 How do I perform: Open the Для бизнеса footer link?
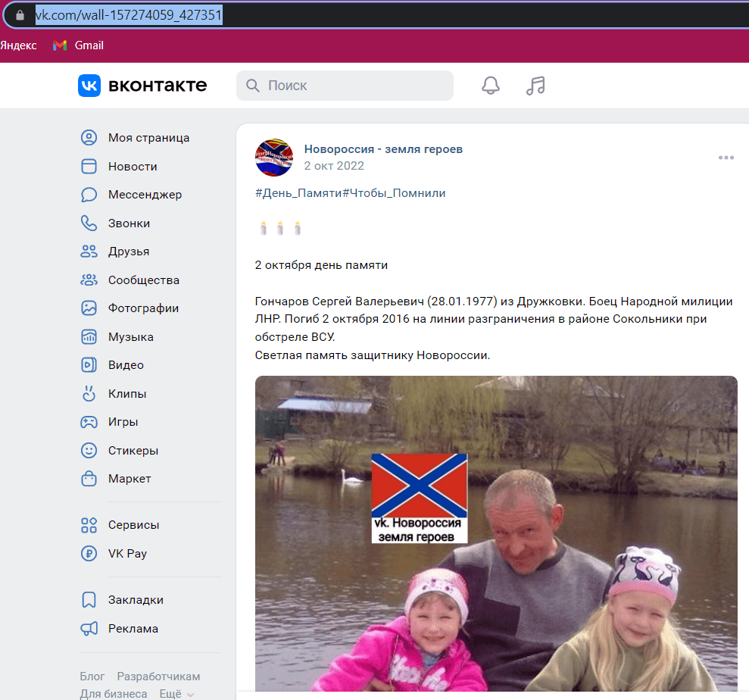click(x=113, y=694)
